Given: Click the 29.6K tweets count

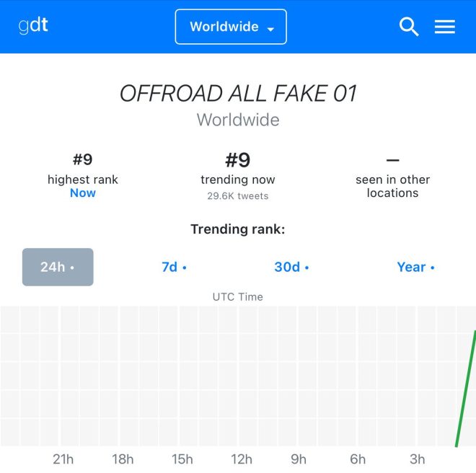Looking at the screenshot, I should [x=238, y=196].
